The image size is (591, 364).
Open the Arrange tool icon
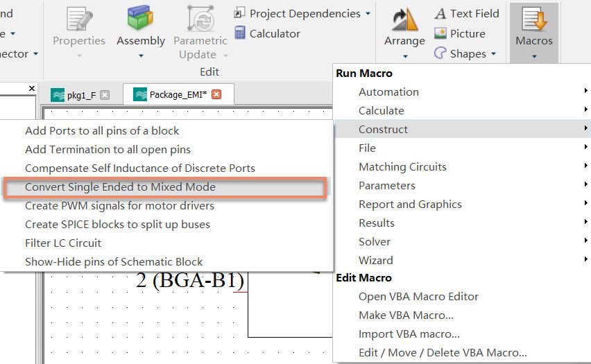click(x=404, y=20)
